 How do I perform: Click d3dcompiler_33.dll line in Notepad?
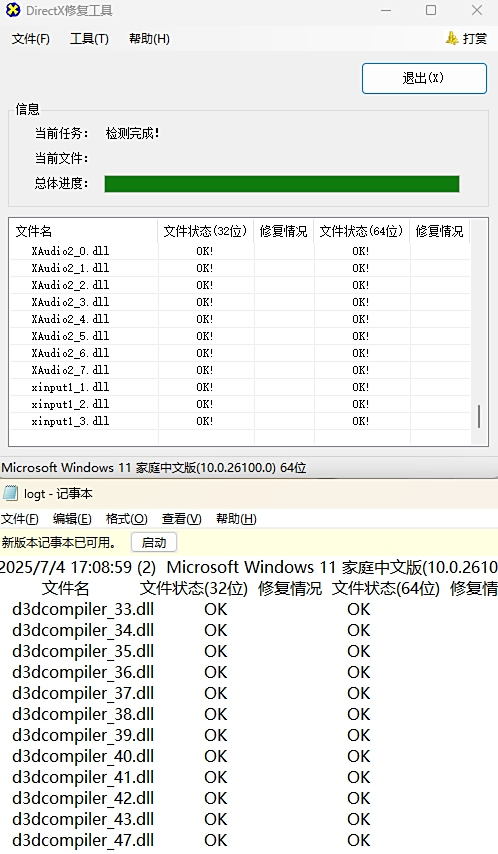[83, 609]
